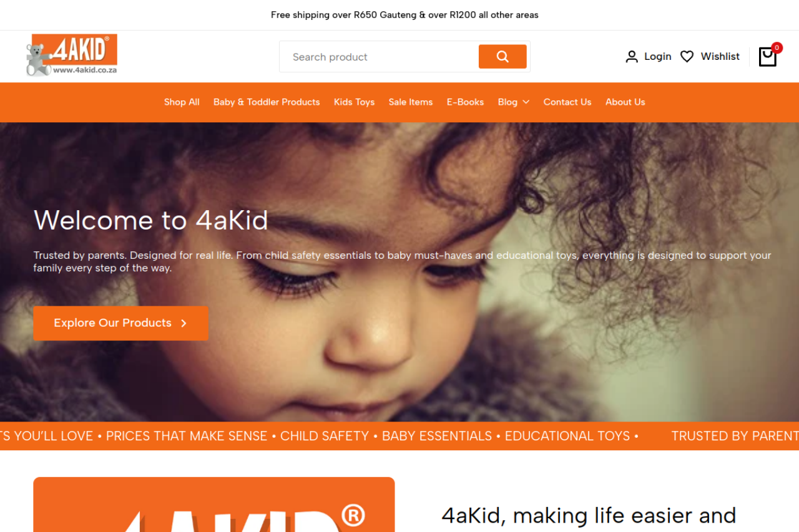The width and height of the screenshot is (799, 532).
Task: Click the arrow in Explore Our Products
Action: click(x=184, y=323)
